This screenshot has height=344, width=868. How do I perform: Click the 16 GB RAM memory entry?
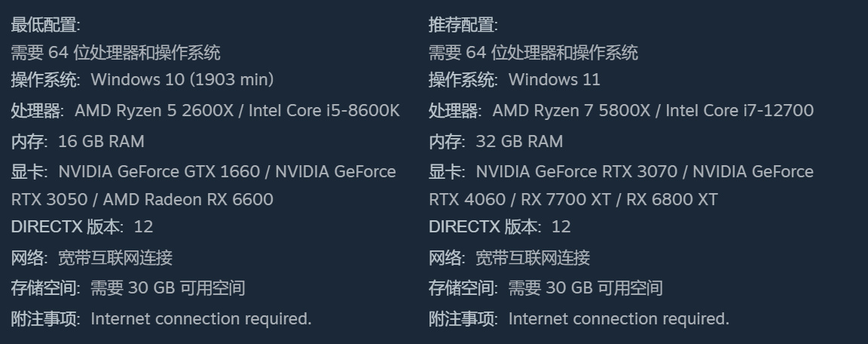tap(101, 141)
